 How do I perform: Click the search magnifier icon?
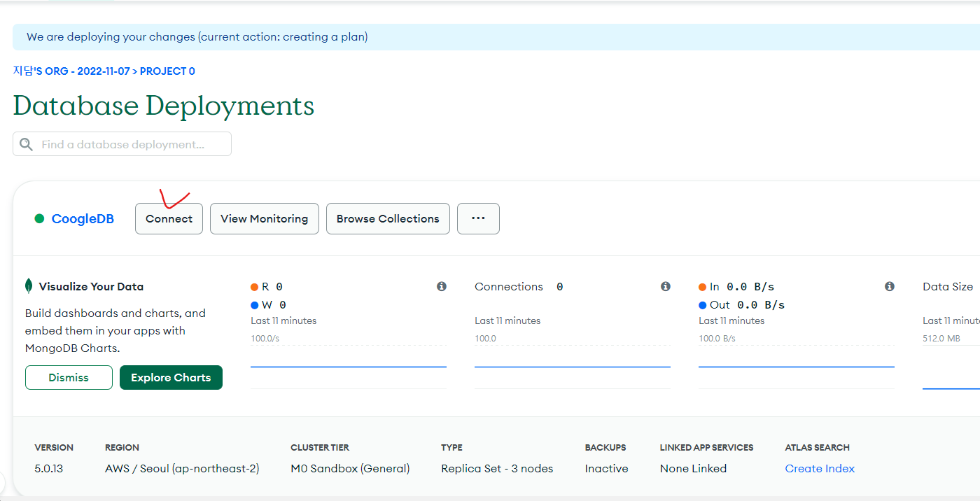coord(27,144)
